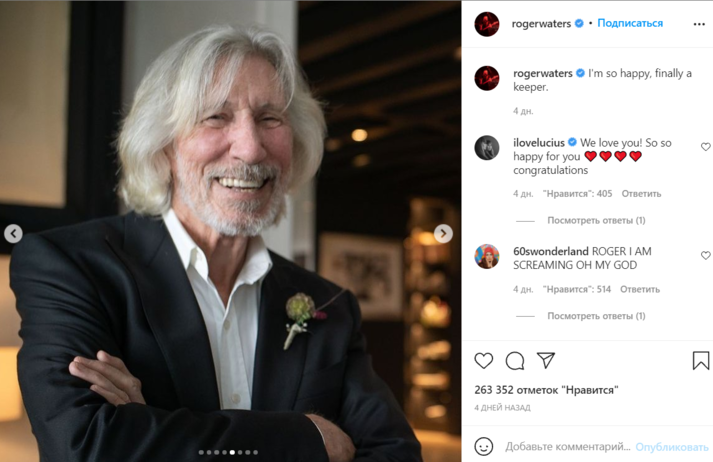Save post with bookmark icon
The width and height of the screenshot is (713, 462).
pos(700,361)
